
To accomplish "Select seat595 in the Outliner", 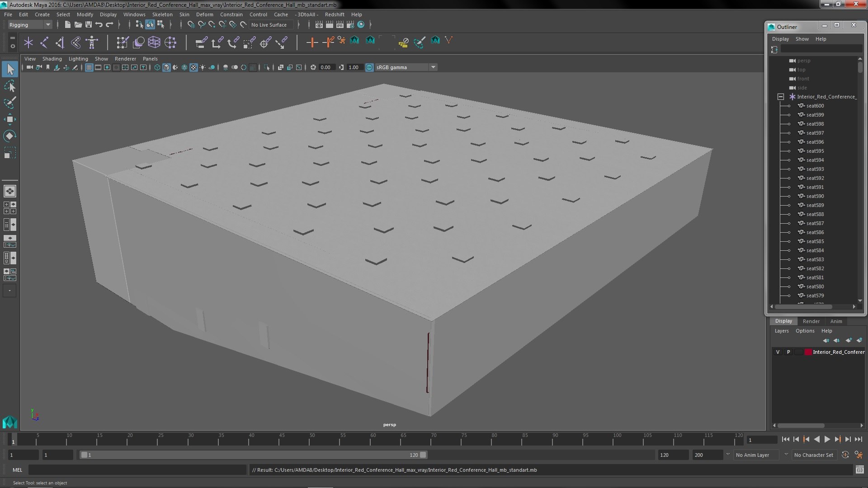I will [815, 151].
